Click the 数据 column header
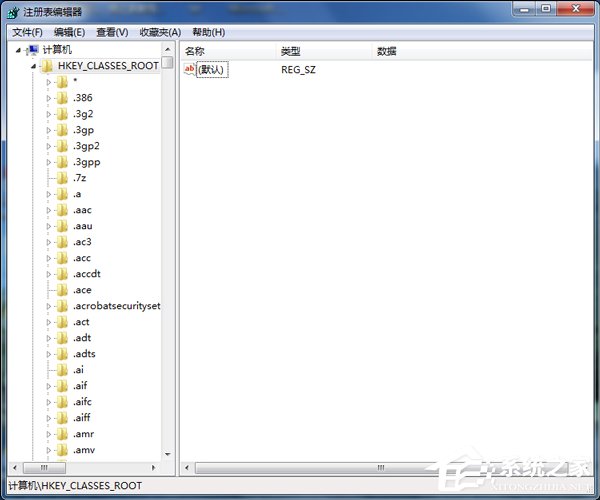The height and width of the screenshot is (500, 600). point(482,51)
